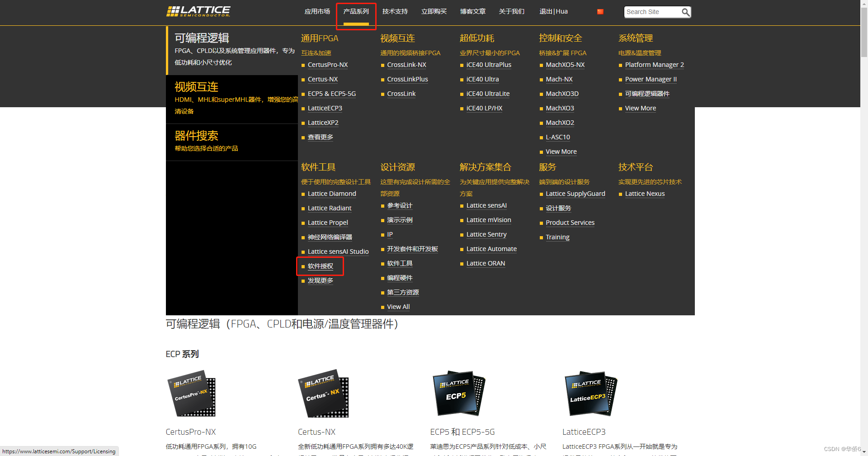Click the Certus-NX chip image
Image resolution: width=868 pixels, height=456 pixels.
pyautogui.click(x=323, y=394)
